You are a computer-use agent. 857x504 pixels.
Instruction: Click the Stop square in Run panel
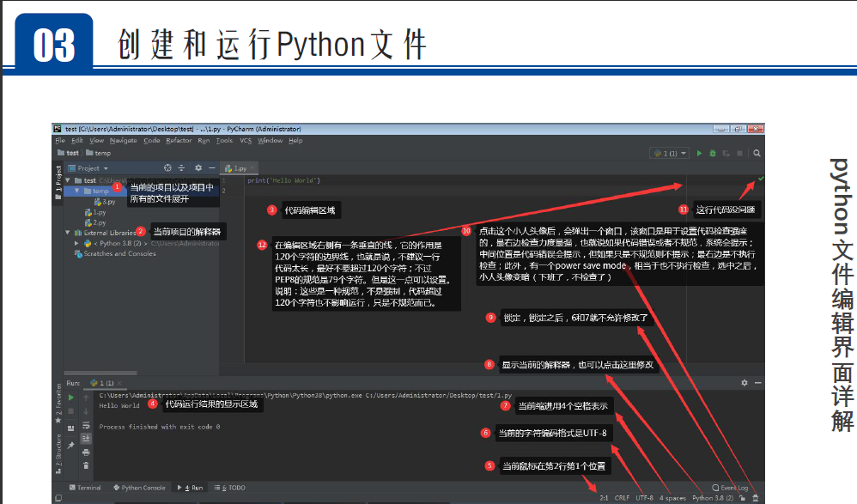tap(71, 411)
